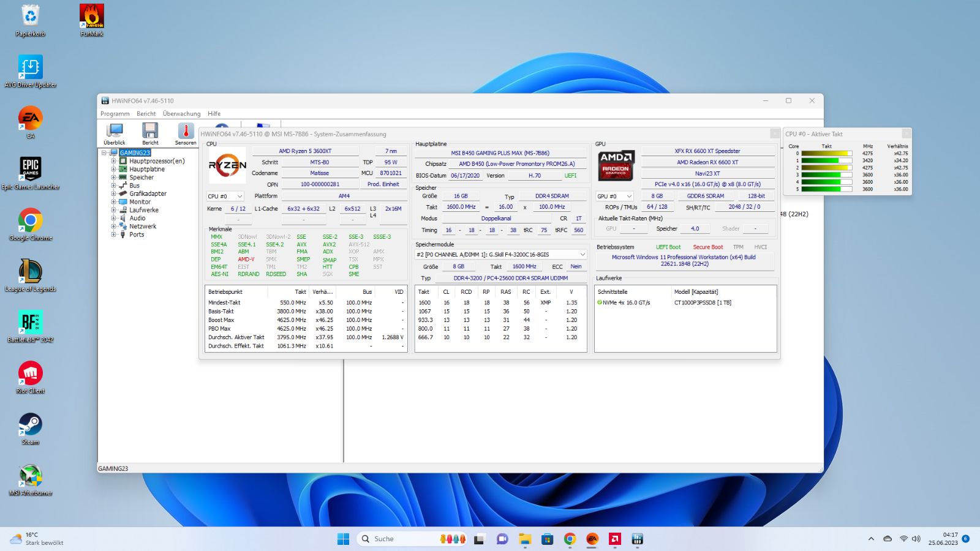The height and width of the screenshot is (551, 980).
Task: Click the AMD Ryzen 5 3600XT name field
Action: pos(305,151)
